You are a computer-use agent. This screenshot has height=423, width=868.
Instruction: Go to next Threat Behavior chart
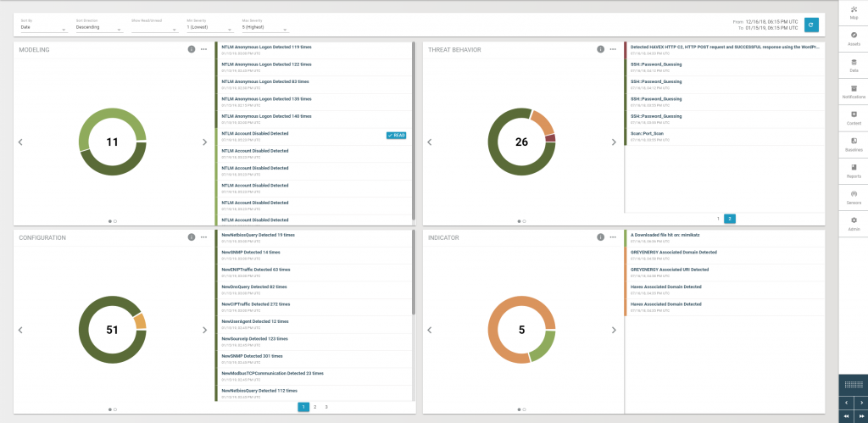point(614,142)
